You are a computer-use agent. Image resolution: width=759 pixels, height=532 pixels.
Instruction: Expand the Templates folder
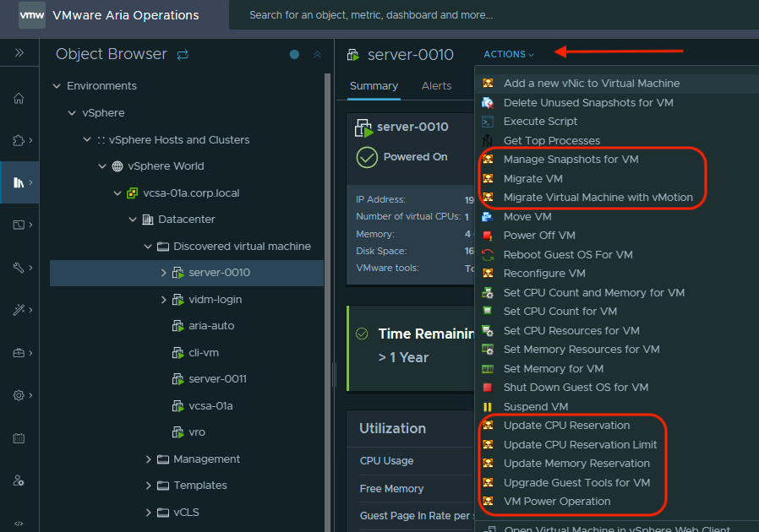point(148,486)
